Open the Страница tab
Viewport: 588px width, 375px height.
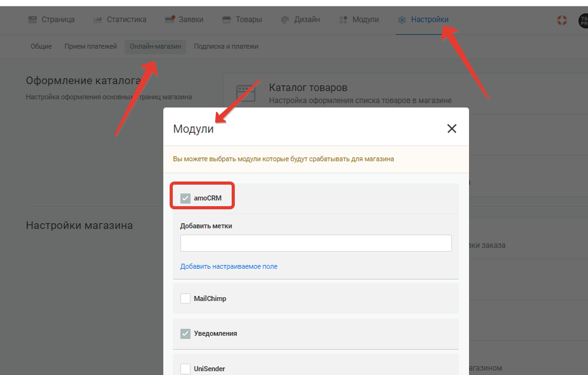pyautogui.click(x=51, y=20)
